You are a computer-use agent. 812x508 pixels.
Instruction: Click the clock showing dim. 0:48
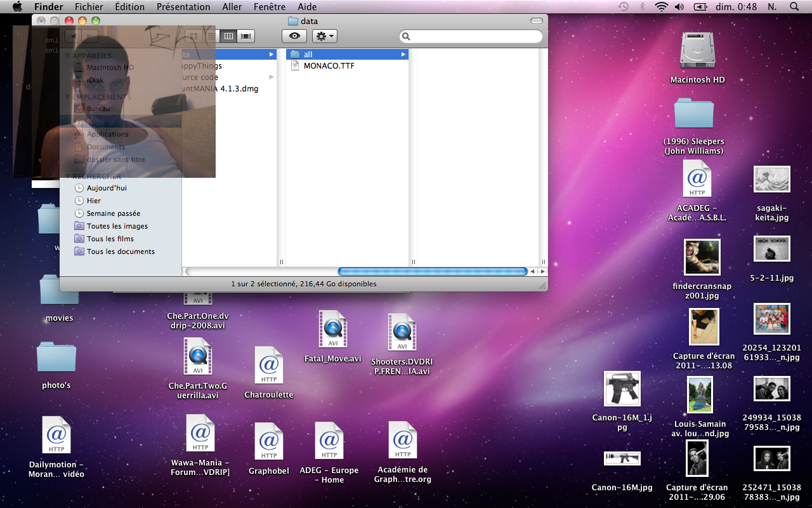[735, 7]
